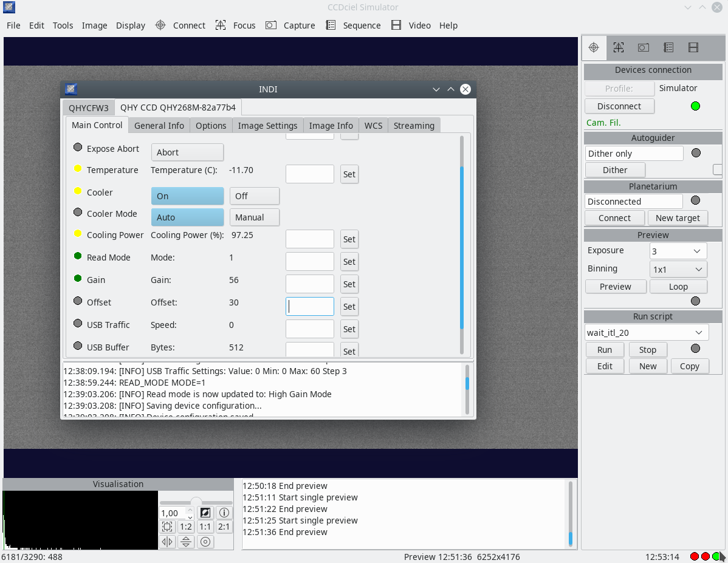Click the New target button
Viewport: 728px width, 563px height.
tap(678, 217)
